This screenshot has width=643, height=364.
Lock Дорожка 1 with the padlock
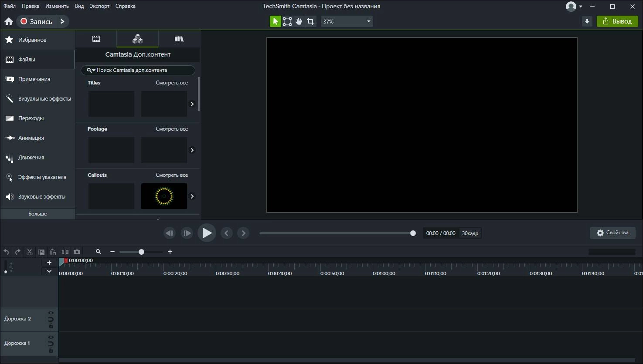point(51,351)
